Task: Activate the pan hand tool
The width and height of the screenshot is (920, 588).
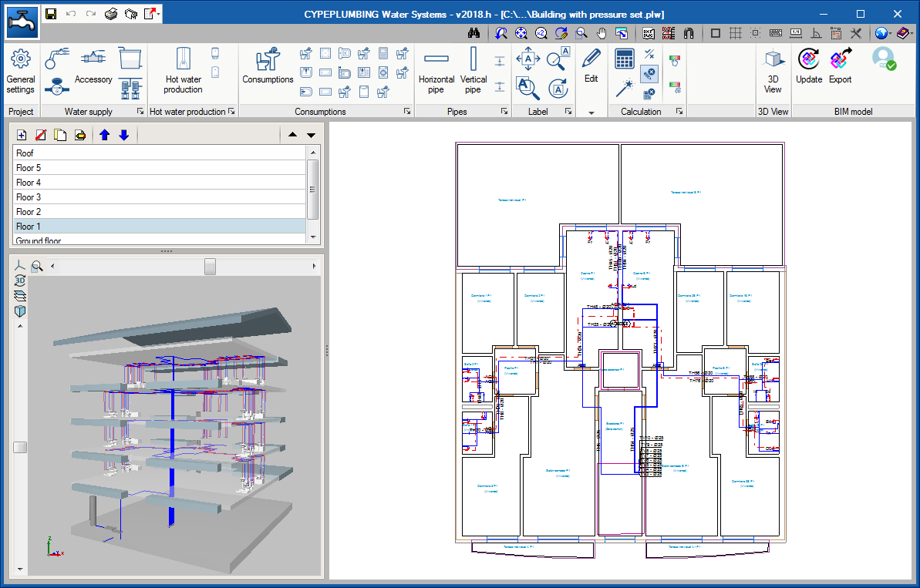Action: pyautogui.click(x=602, y=33)
